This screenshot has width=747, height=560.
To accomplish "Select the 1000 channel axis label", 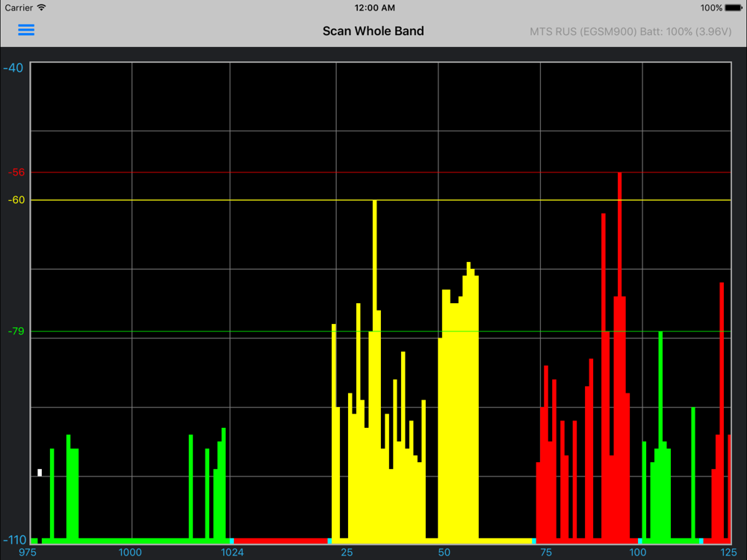I will [x=129, y=553].
